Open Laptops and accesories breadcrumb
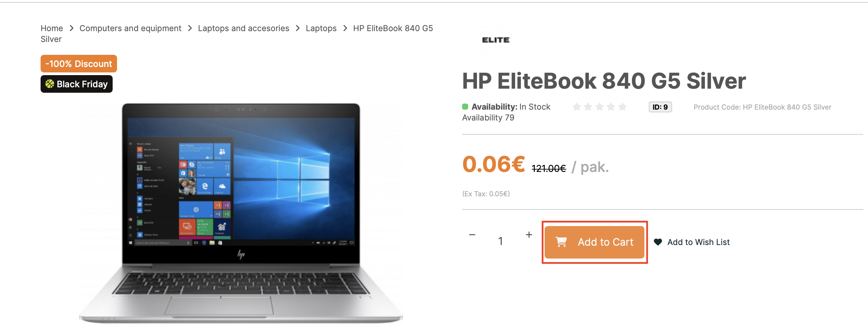 244,28
